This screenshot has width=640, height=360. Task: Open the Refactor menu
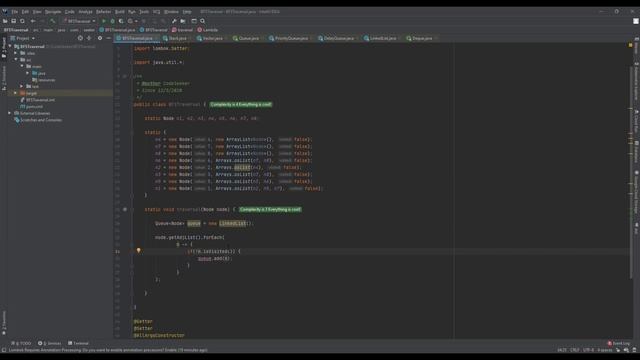coord(104,12)
